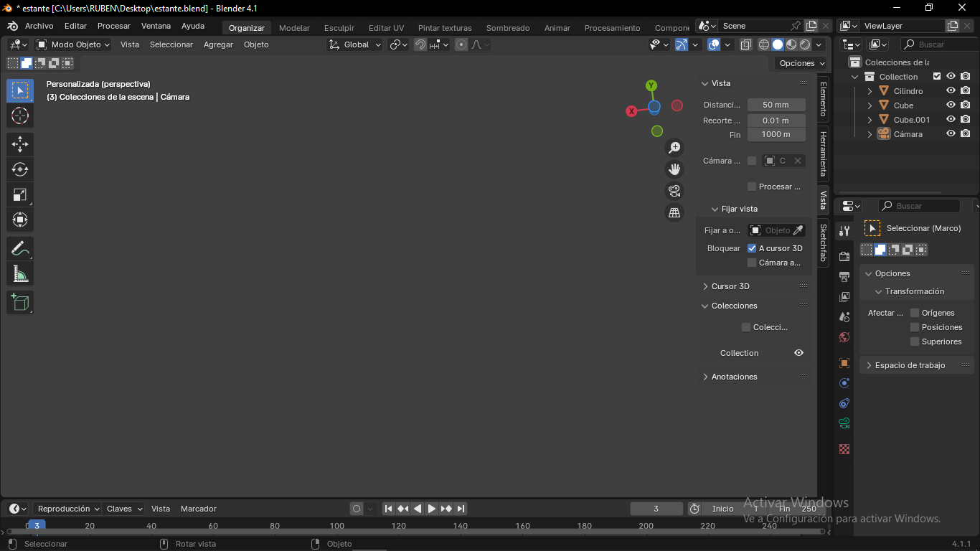The image size is (980, 551).
Task: Click the pan view hand icon
Action: (674, 169)
